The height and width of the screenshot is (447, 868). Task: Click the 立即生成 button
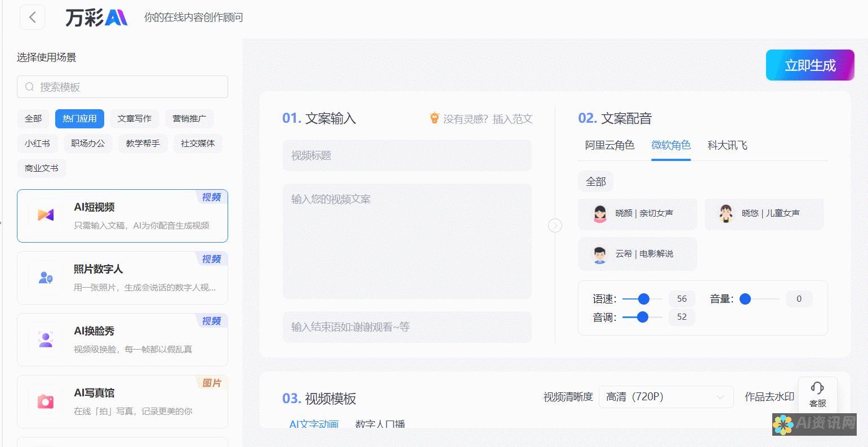tap(810, 65)
